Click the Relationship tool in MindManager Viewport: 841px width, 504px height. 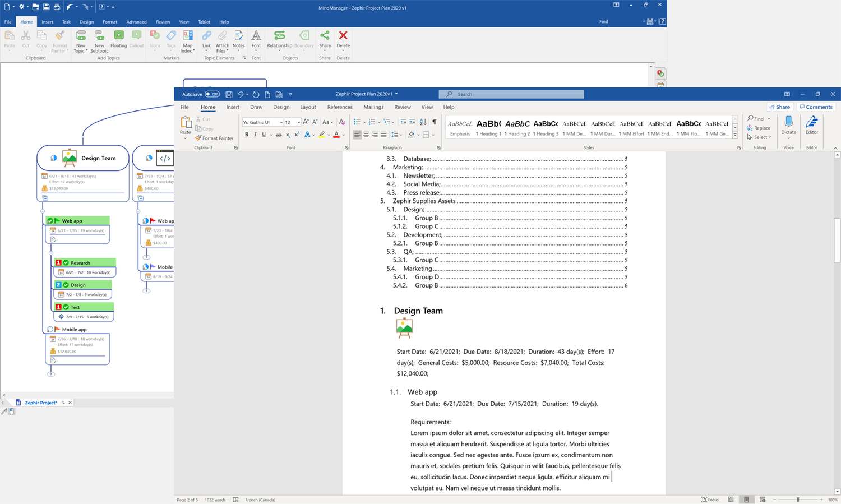point(279,41)
